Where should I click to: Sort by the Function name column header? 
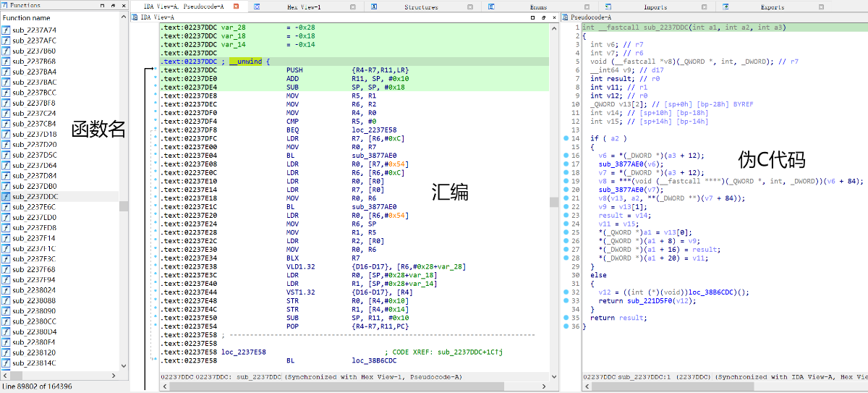60,17
